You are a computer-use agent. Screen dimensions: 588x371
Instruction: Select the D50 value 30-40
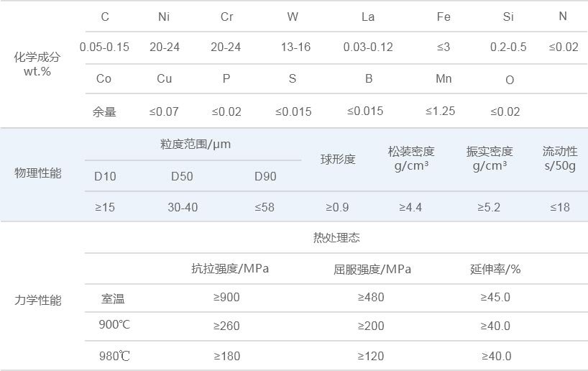click(183, 208)
